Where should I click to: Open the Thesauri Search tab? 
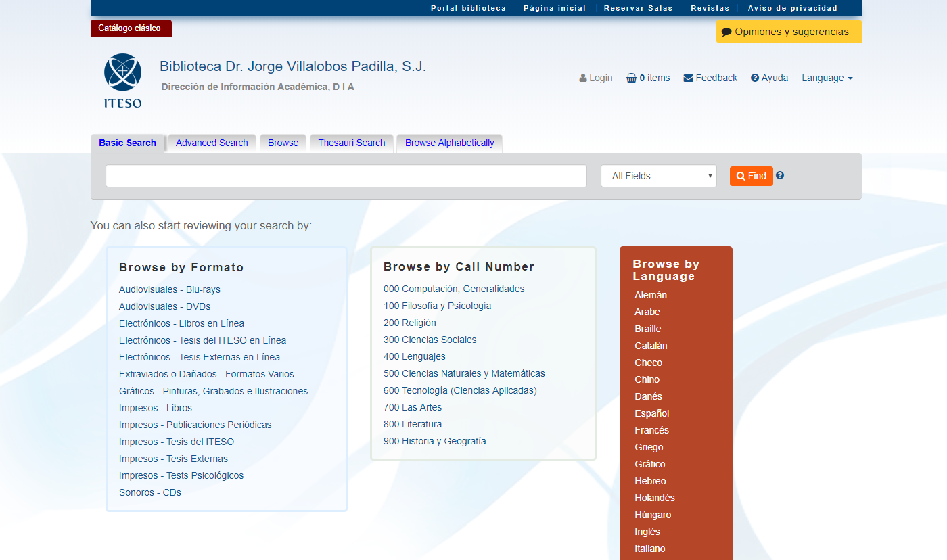pyautogui.click(x=351, y=143)
